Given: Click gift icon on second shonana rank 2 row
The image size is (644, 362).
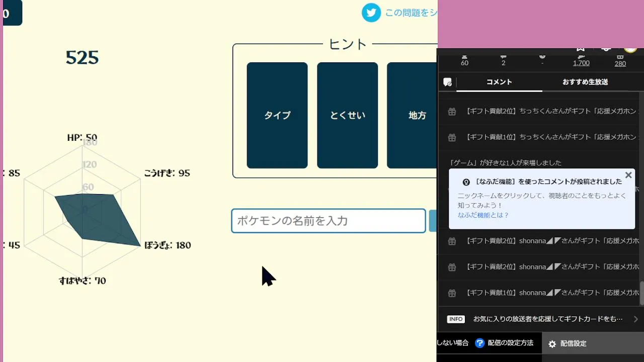Looking at the screenshot, I should [x=452, y=267].
